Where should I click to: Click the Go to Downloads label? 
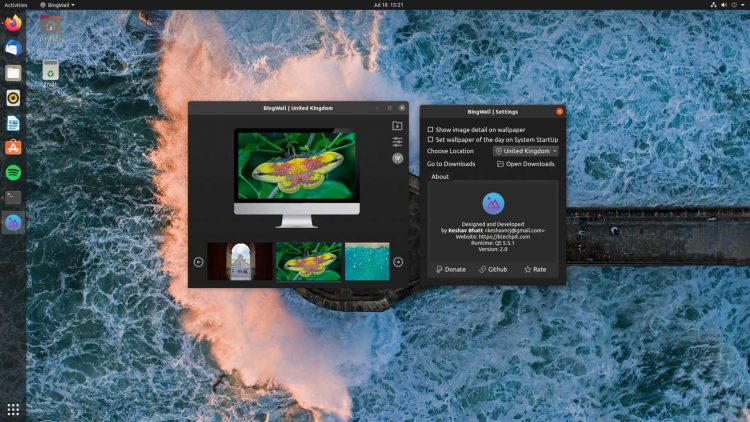point(451,164)
